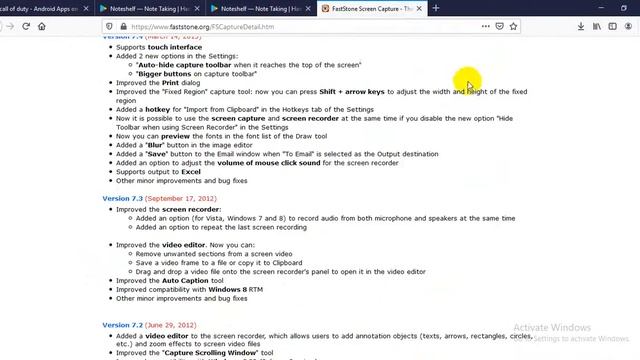Click 'Added a Blur button' line
Image resolution: width=640 pixels, height=360 pixels.
pyautogui.click(x=184, y=145)
